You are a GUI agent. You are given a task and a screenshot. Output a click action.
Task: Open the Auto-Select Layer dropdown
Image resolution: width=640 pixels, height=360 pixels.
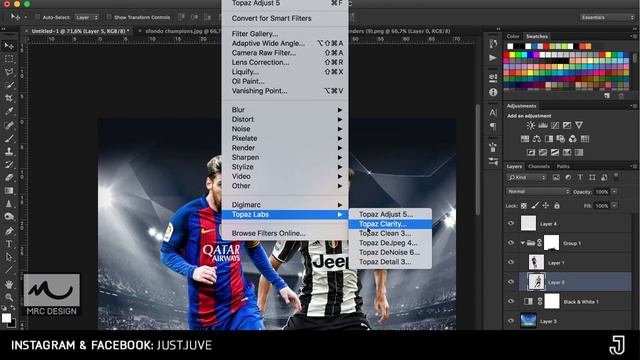tap(87, 17)
